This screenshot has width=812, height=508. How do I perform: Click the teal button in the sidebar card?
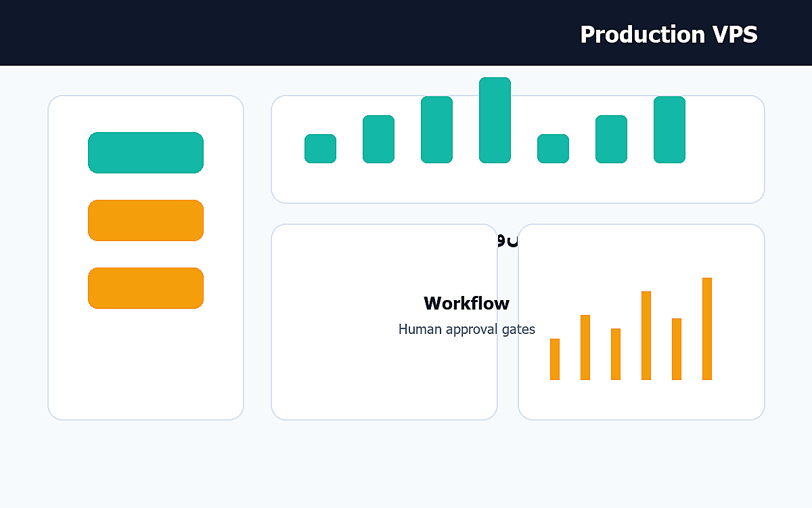pos(145,152)
